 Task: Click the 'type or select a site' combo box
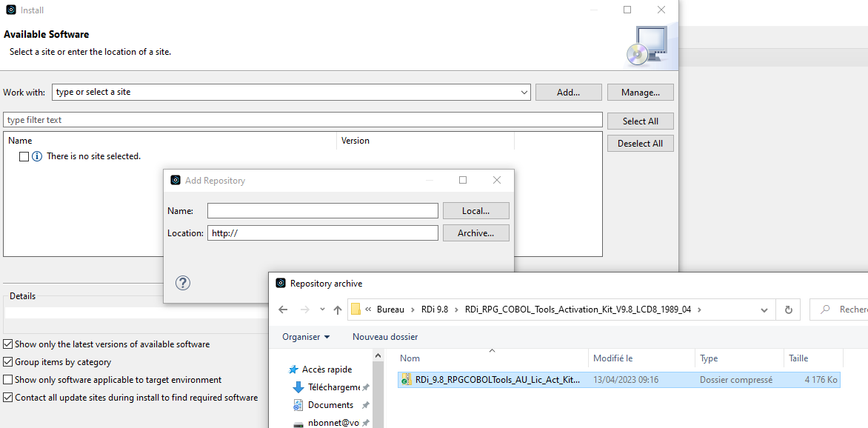pyautogui.click(x=291, y=93)
